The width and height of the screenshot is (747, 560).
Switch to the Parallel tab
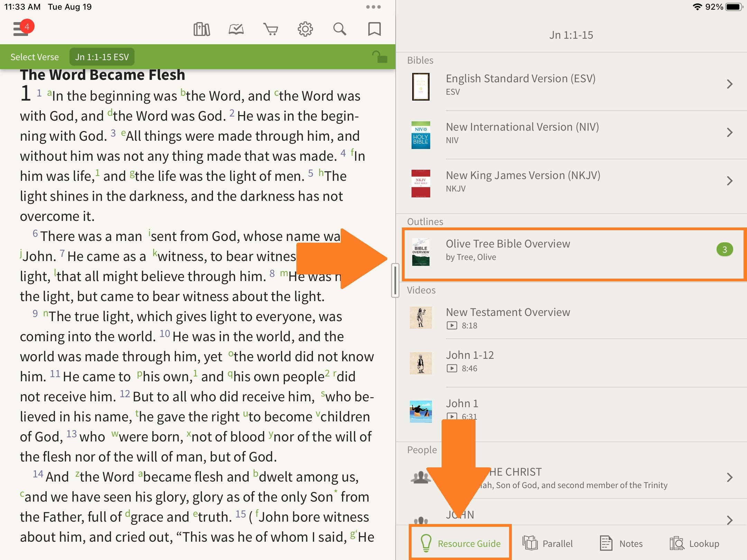pyautogui.click(x=547, y=543)
